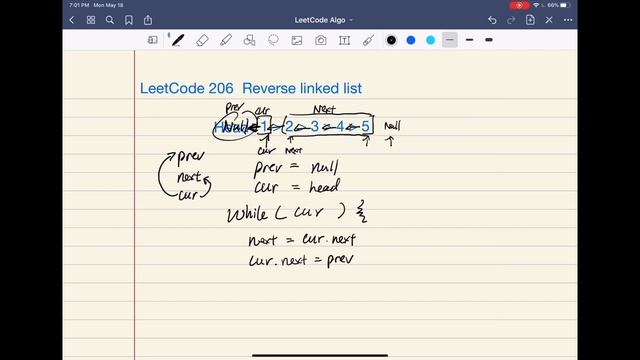Tap the 'LeetCode 206 Reverse linked list' heading
This screenshot has height=360, width=640.
pyautogui.click(x=251, y=88)
